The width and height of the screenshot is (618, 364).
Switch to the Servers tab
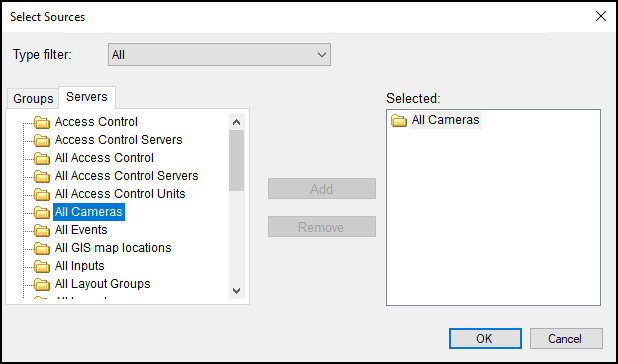pyautogui.click(x=87, y=97)
